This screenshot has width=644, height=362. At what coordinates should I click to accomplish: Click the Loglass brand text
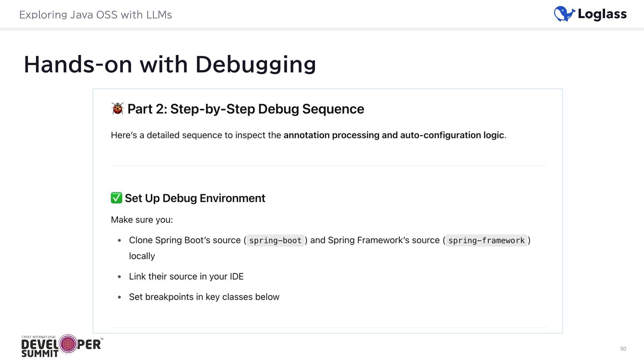(x=602, y=14)
